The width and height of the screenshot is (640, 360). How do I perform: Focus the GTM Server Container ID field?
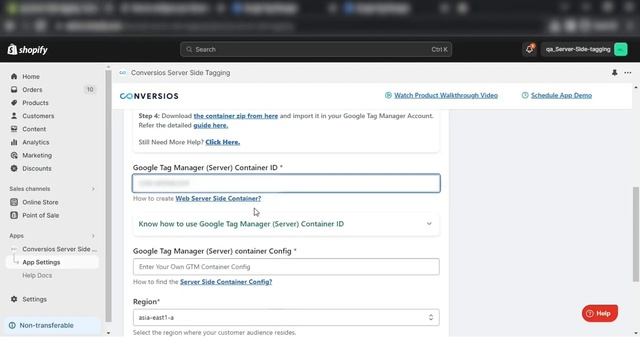point(286,183)
